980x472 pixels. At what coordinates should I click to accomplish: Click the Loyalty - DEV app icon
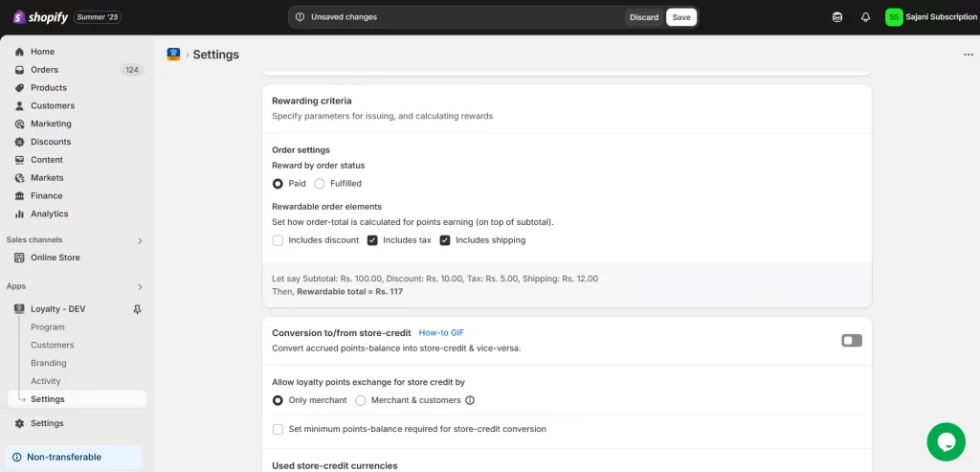19,309
